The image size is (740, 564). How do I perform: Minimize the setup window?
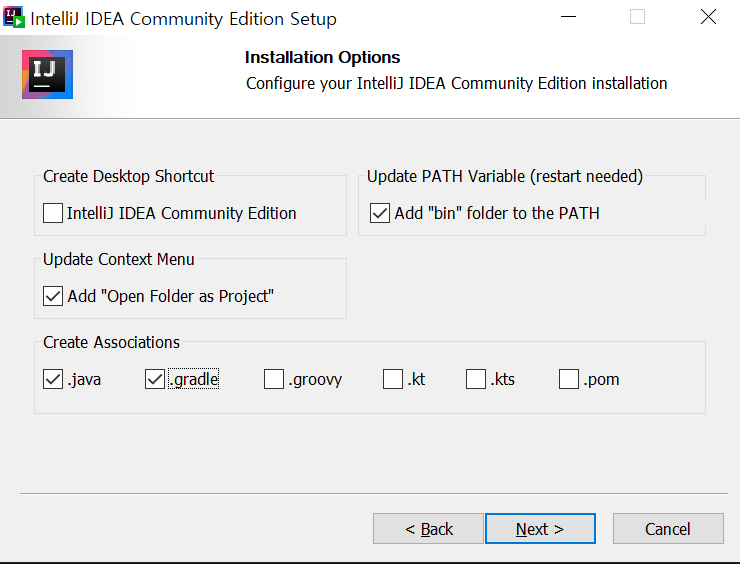coord(568,17)
